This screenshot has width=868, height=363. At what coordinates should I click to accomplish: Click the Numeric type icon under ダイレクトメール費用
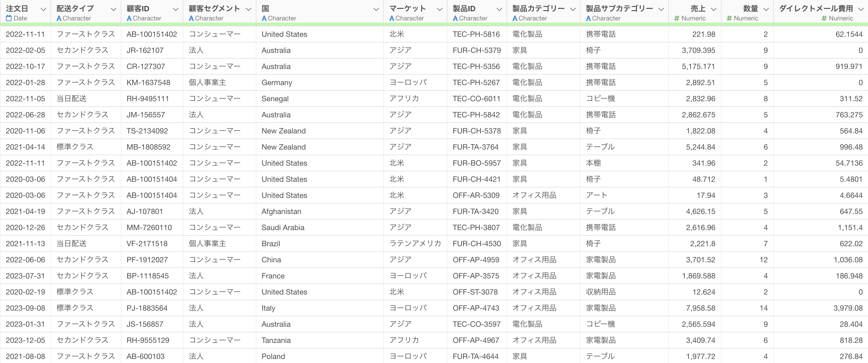click(x=824, y=18)
